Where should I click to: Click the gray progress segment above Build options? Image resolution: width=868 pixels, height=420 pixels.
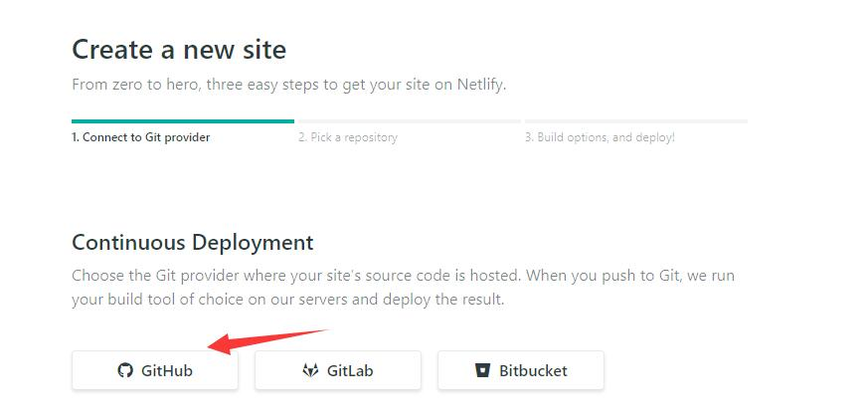(636, 120)
